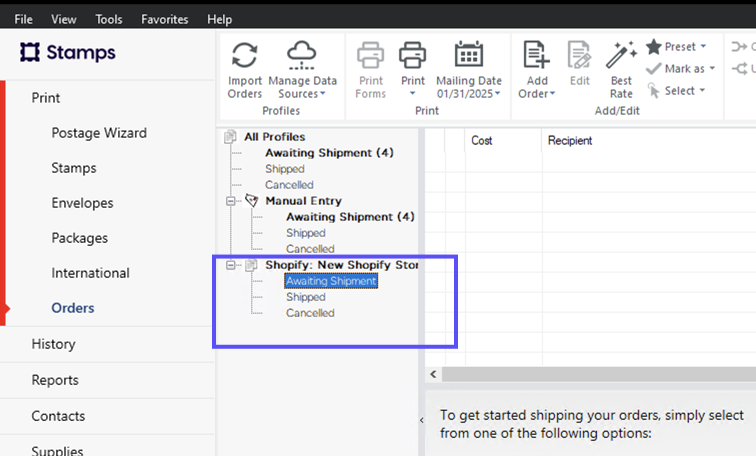Collapse the Shopify store tree node
This screenshot has height=456, width=756.
[x=231, y=265]
